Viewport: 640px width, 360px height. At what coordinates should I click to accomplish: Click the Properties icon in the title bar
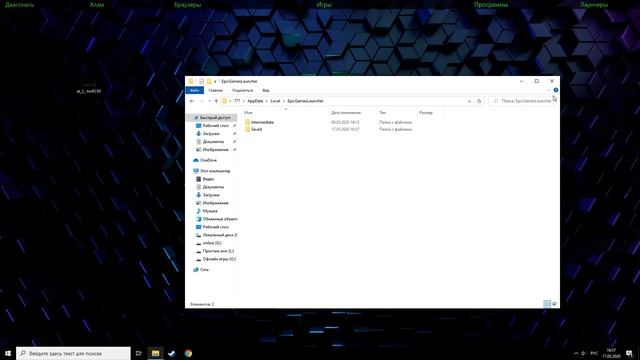[201, 81]
